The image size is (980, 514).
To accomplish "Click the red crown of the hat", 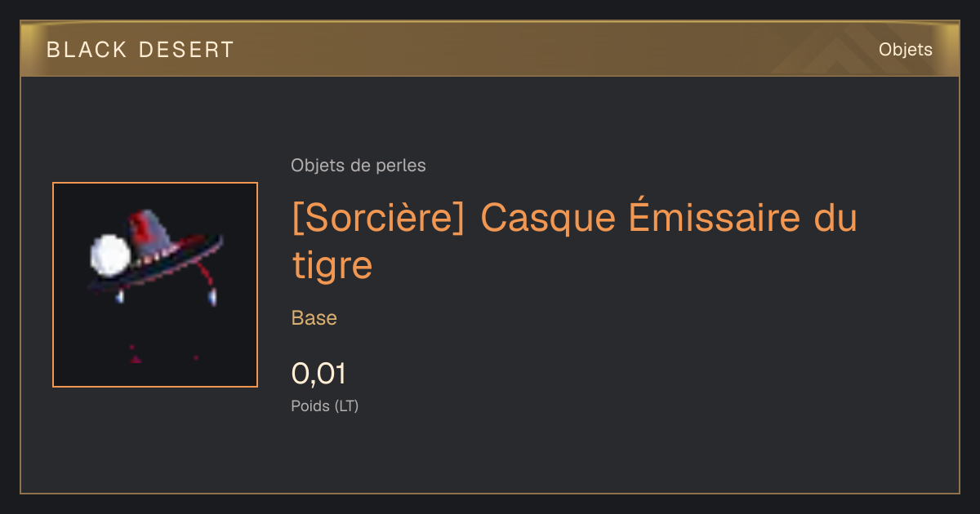I will click(x=150, y=232).
